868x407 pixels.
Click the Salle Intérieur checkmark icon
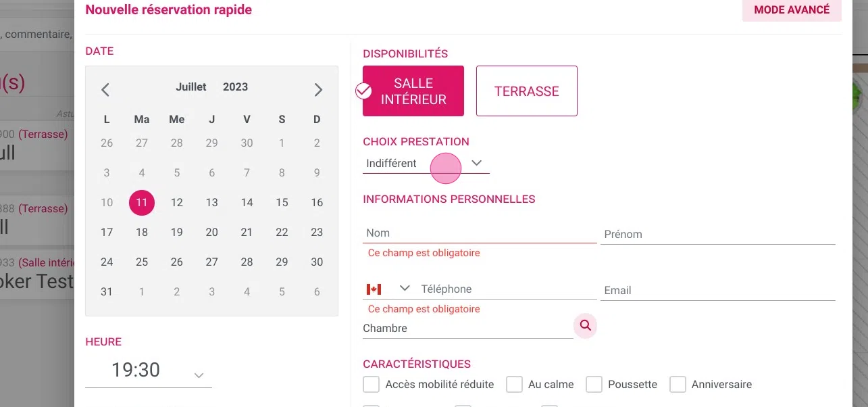363,91
